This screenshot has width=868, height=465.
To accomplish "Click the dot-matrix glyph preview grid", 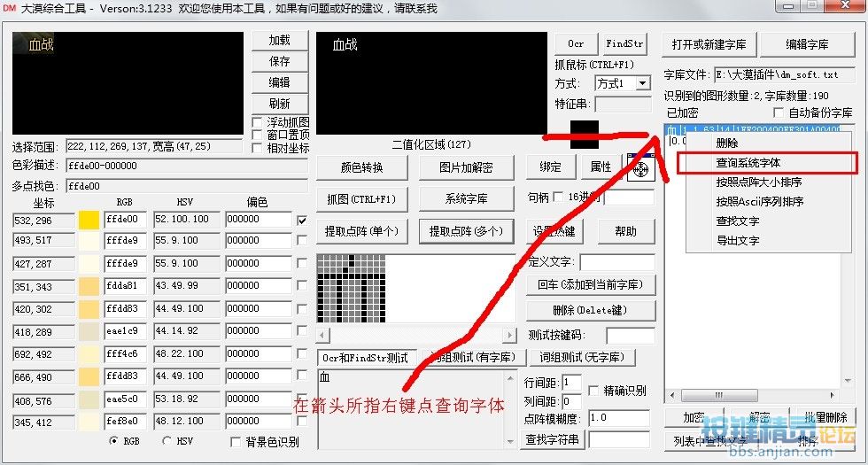I will [351, 289].
